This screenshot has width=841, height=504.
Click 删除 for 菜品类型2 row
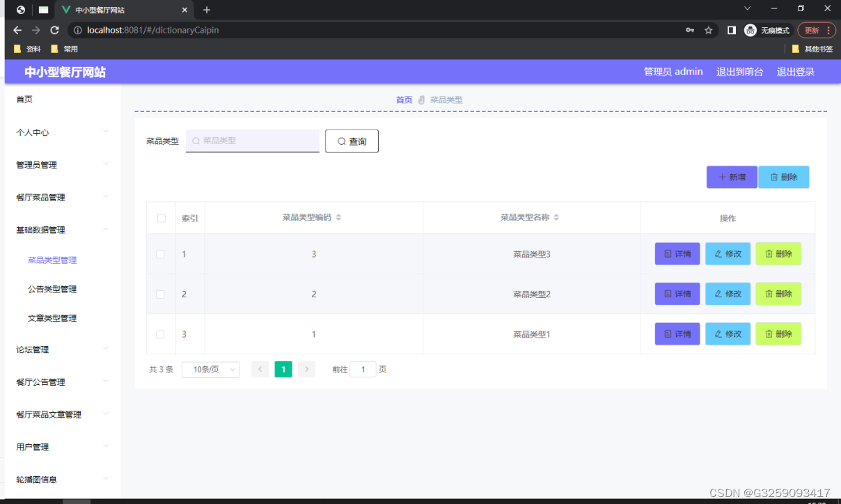(x=778, y=294)
